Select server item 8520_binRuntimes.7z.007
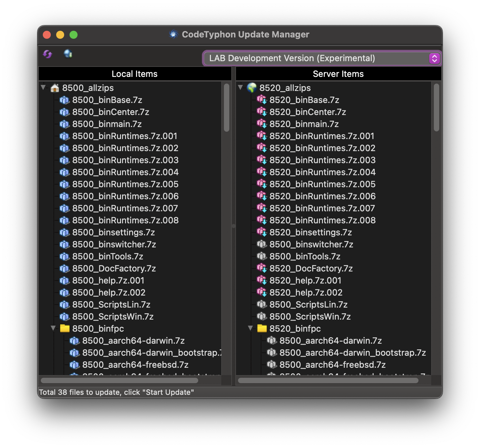Viewport: 480px width, 448px height. [x=322, y=208]
